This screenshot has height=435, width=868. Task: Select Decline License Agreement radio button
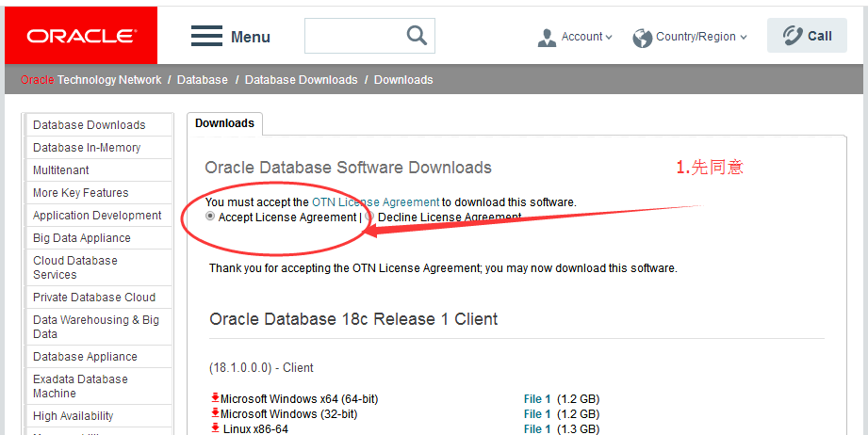pyautogui.click(x=369, y=217)
